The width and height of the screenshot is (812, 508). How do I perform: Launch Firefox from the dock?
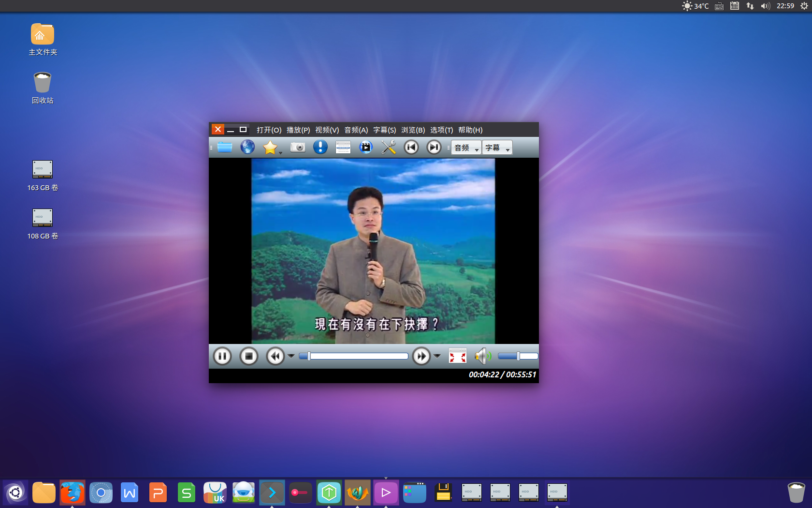tap(72, 493)
